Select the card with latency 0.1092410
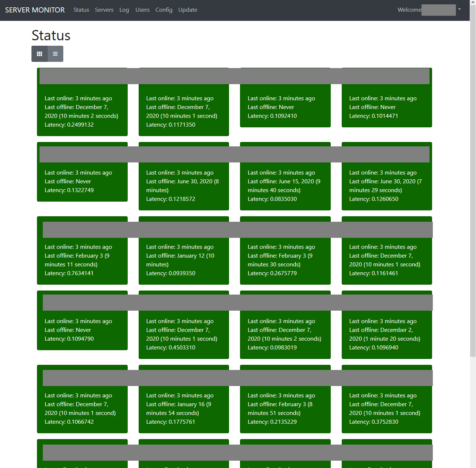476x468 pixels. pyautogui.click(x=285, y=97)
